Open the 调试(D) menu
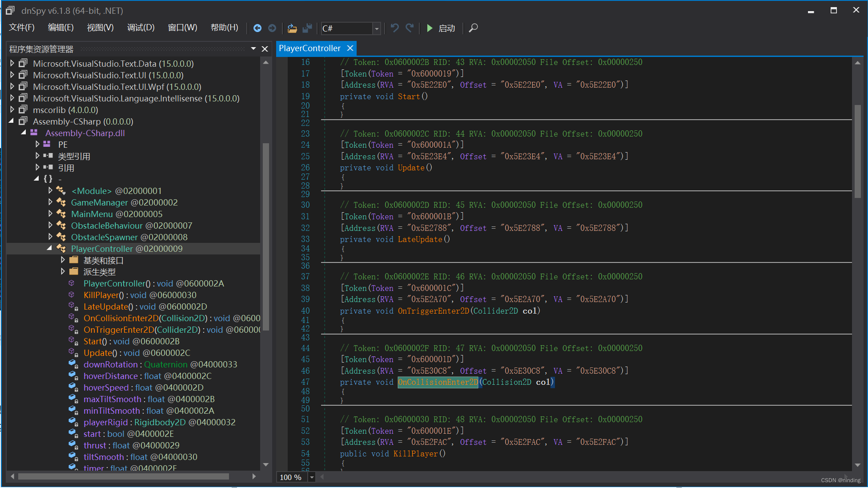 coord(141,28)
